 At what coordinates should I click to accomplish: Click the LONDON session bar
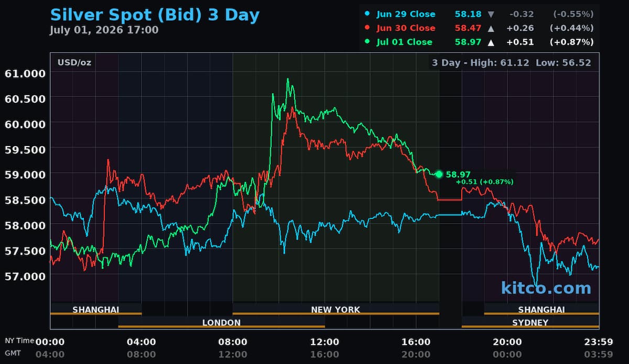221,323
